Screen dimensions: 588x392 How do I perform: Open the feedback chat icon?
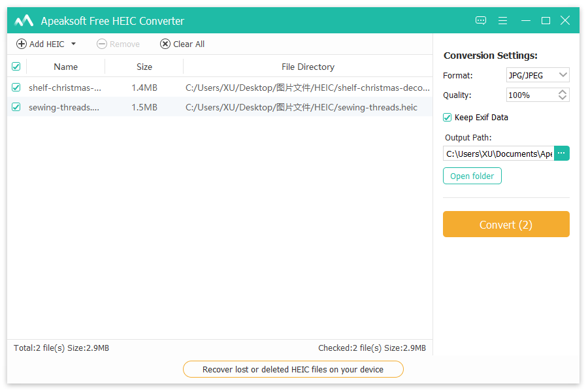pos(481,21)
